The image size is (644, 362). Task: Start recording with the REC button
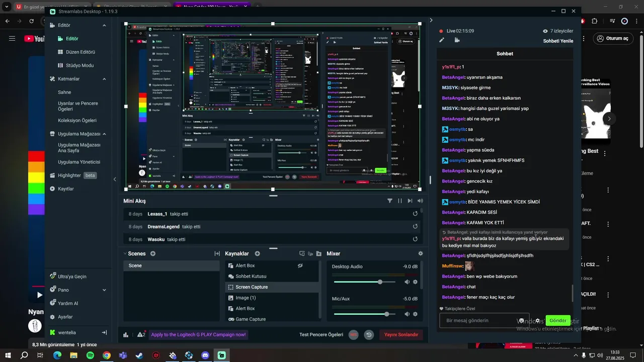[x=354, y=334]
